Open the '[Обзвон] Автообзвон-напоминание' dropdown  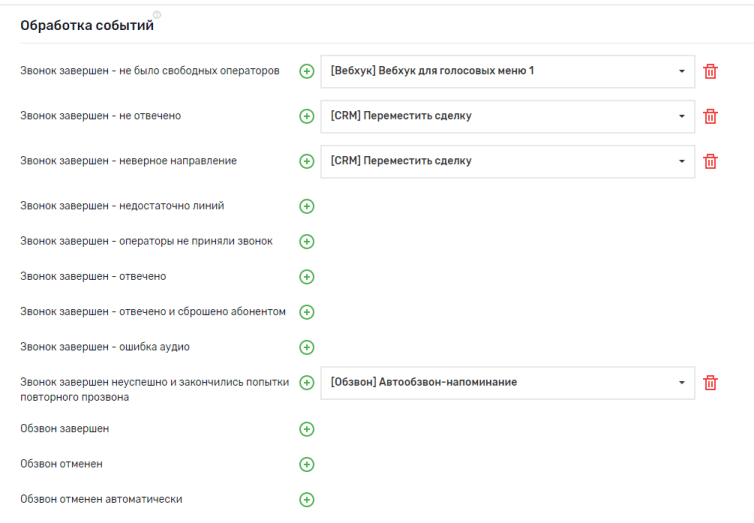coord(681,383)
